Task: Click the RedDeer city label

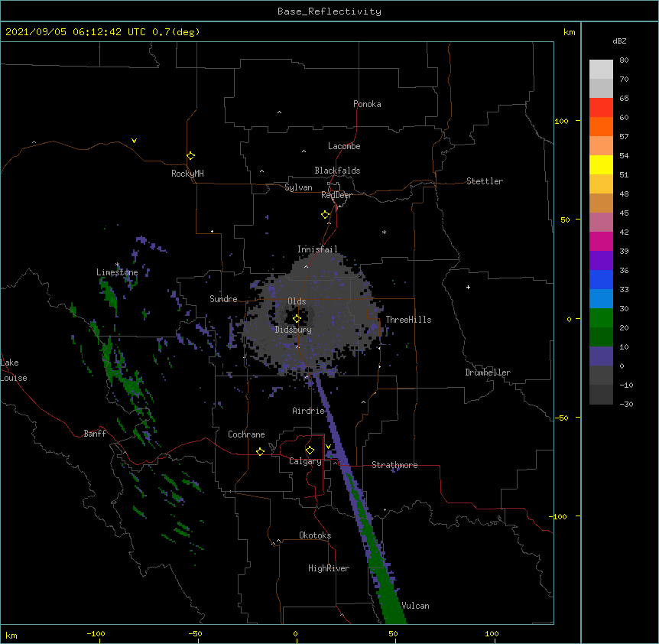Action: tap(336, 195)
